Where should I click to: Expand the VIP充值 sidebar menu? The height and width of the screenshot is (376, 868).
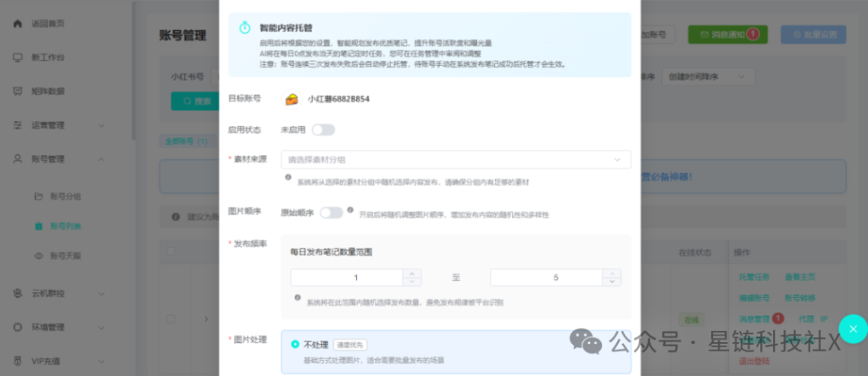tap(102, 362)
